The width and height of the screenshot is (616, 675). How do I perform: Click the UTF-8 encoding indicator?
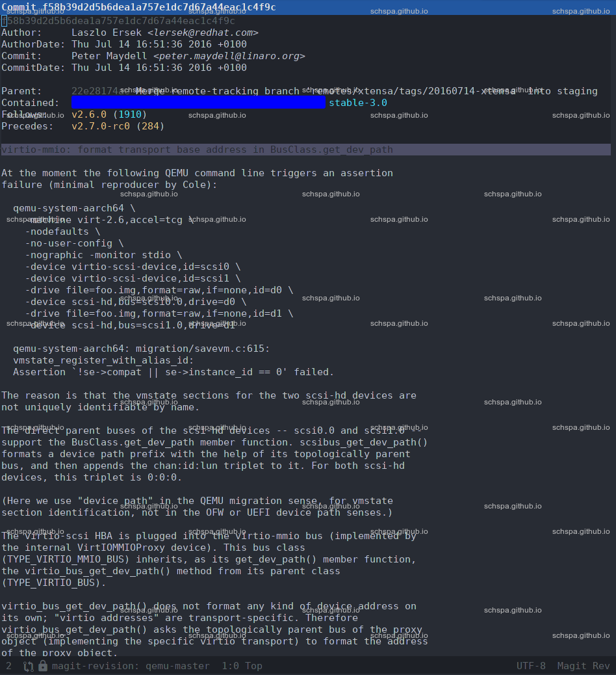[531, 666]
